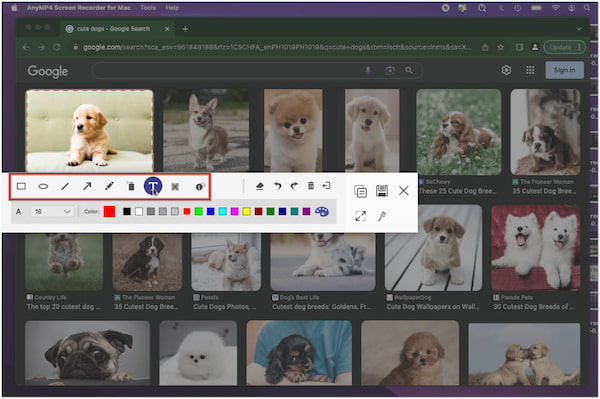Select the Text tool

[153, 186]
